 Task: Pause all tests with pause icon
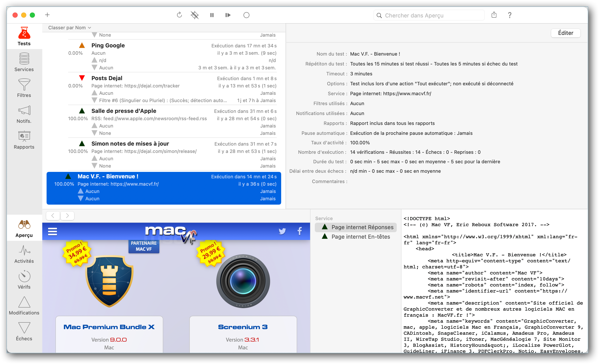point(212,15)
